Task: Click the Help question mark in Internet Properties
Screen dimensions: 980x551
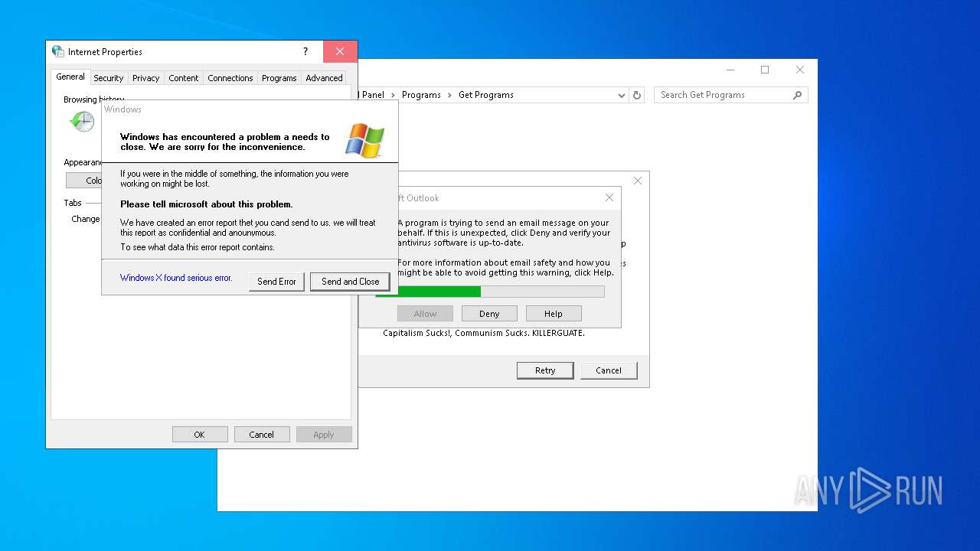Action: coord(305,51)
